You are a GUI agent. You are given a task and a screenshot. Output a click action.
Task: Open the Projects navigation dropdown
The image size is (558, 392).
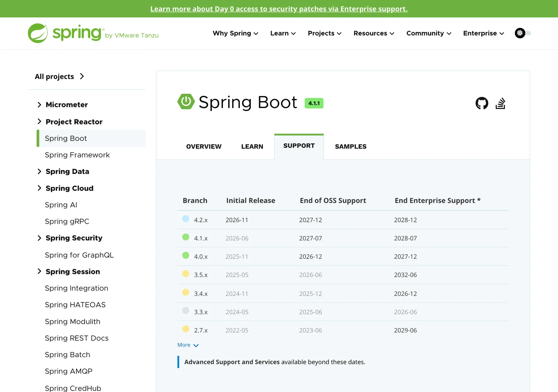pyautogui.click(x=324, y=33)
